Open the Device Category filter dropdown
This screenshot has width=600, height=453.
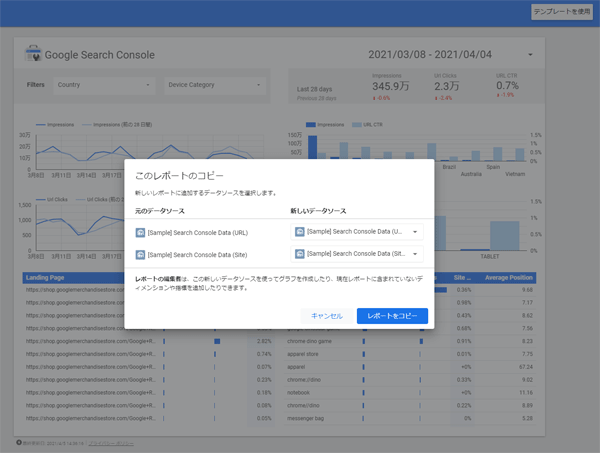(215, 85)
